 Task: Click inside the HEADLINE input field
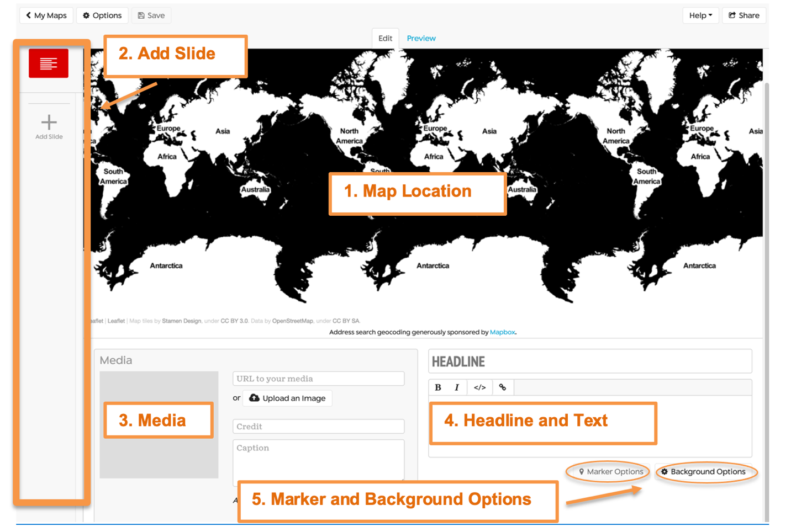point(590,361)
